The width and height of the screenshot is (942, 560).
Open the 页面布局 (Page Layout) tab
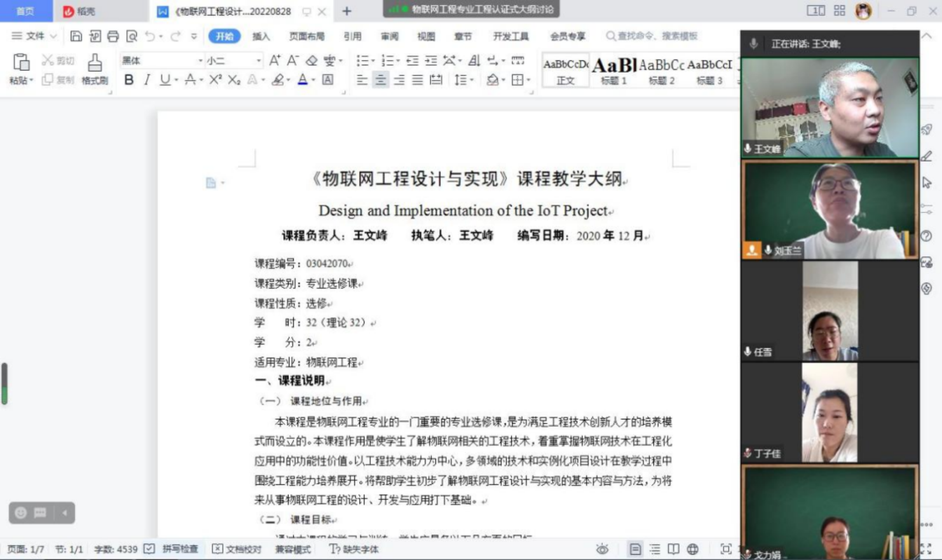tap(306, 36)
